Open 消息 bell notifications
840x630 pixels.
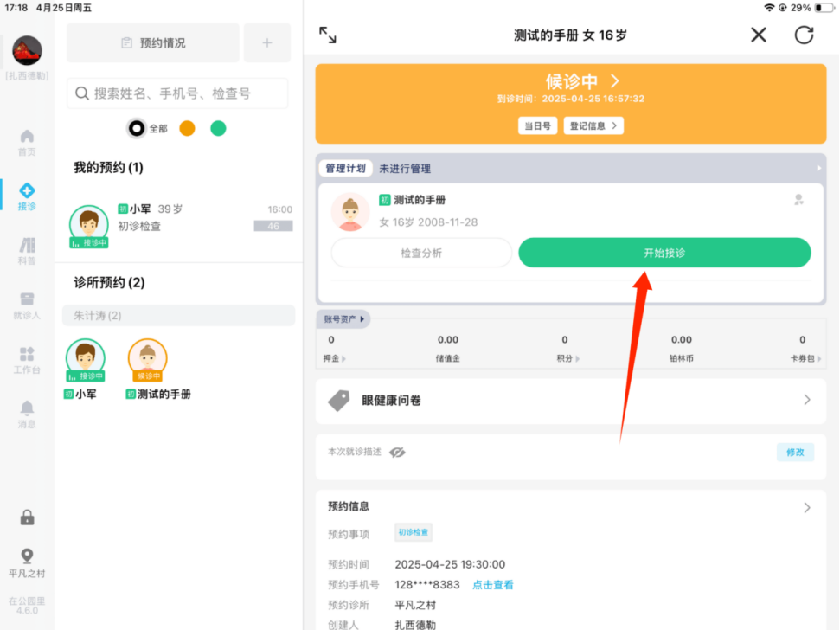[x=27, y=415]
